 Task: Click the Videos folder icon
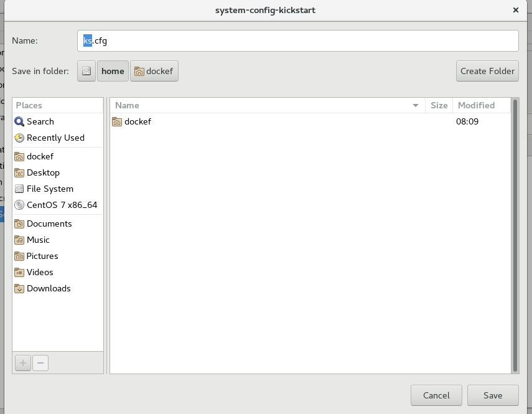coord(19,272)
